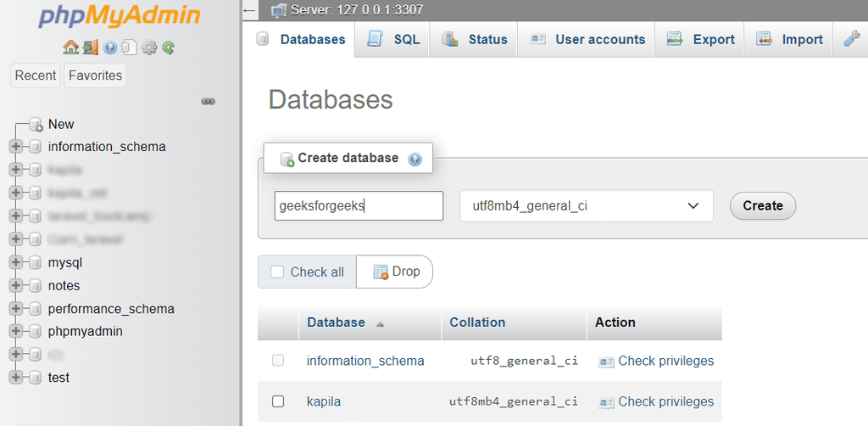
Task: Tick the Check all checkbox
Action: [277, 272]
